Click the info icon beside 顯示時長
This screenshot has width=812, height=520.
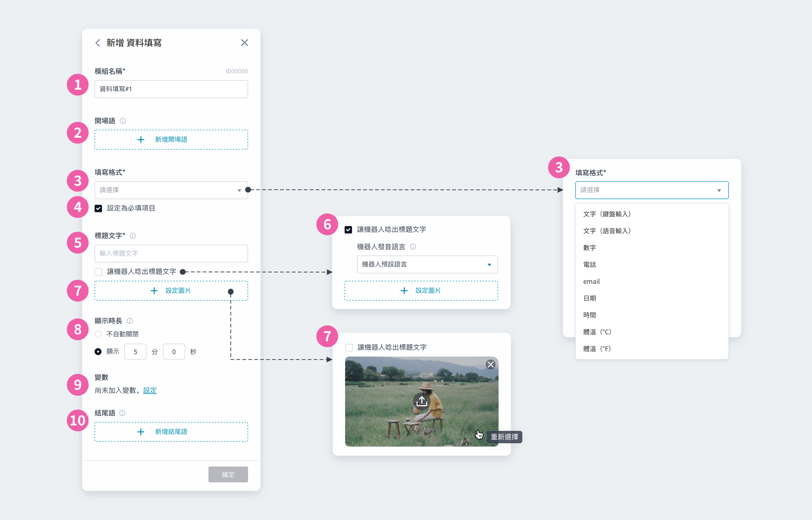129,321
